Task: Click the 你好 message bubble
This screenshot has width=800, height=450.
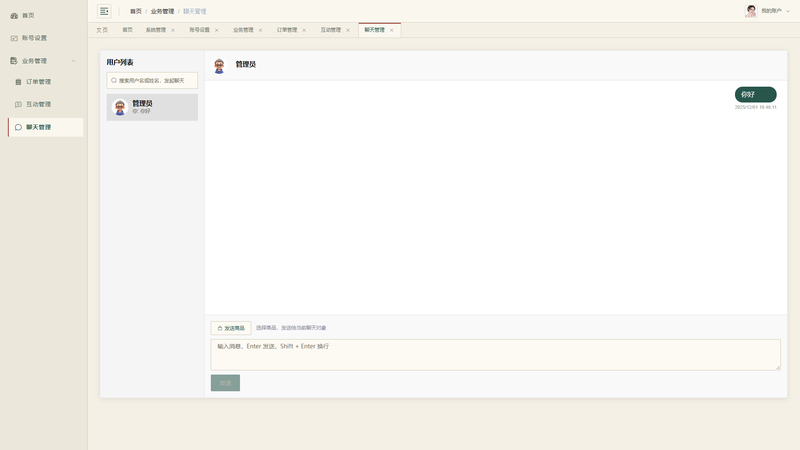Action: 756,94
